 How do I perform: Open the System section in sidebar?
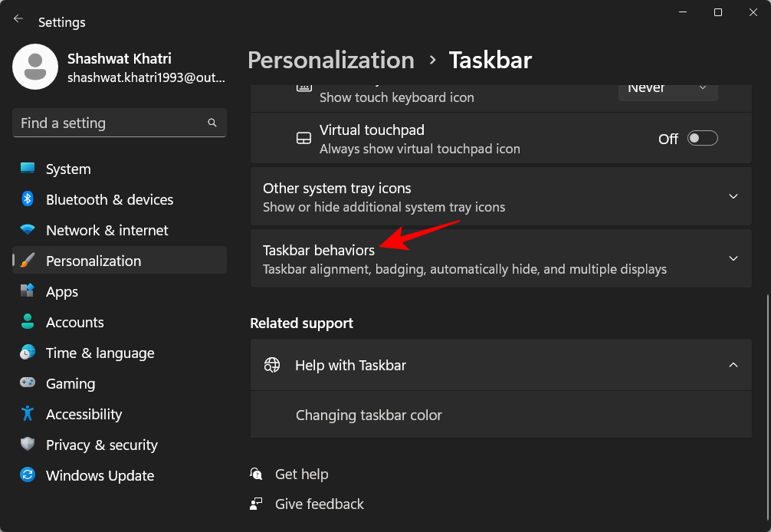click(x=67, y=169)
